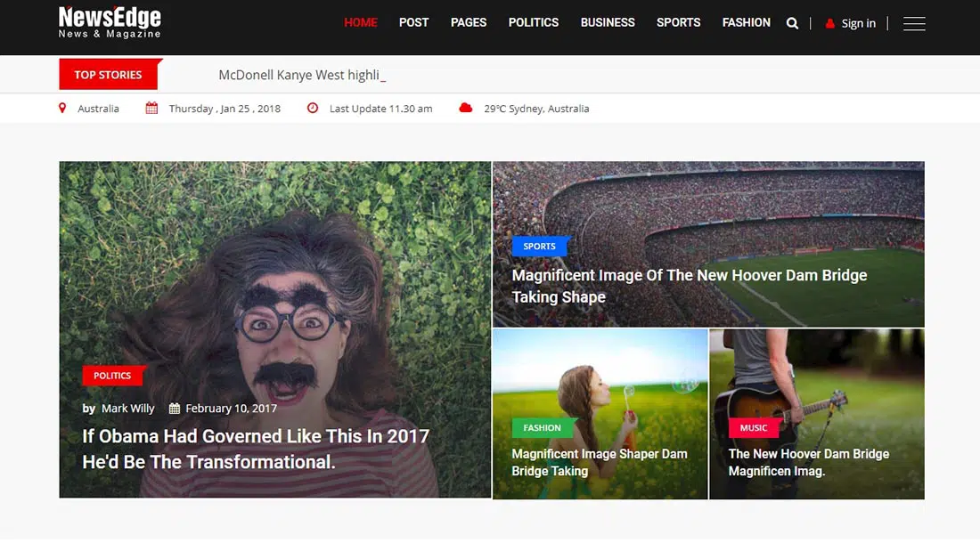Click the location pin icon near Australia

coord(62,109)
